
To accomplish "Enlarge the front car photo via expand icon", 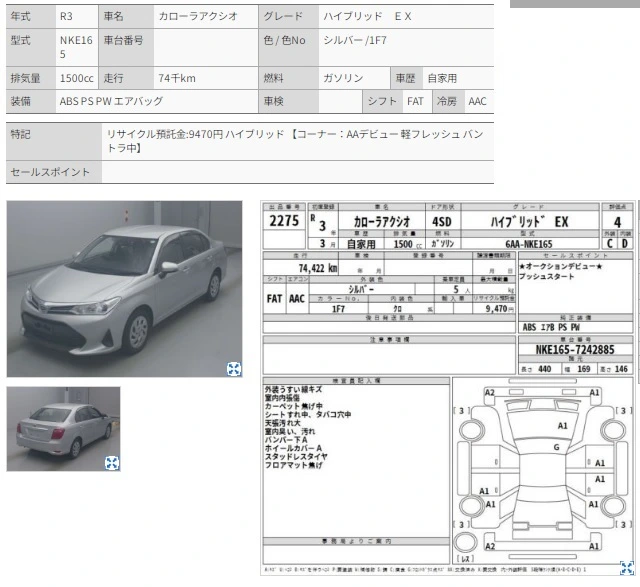I will click(234, 369).
